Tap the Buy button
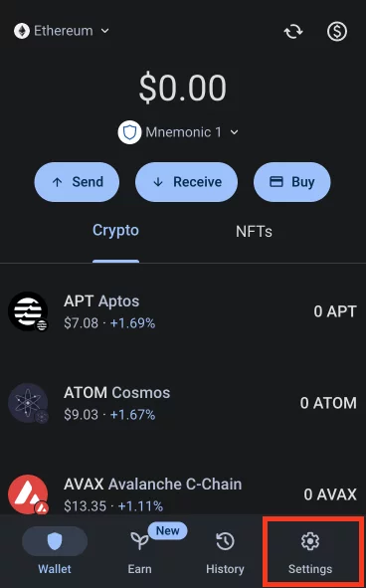 (292, 182)
